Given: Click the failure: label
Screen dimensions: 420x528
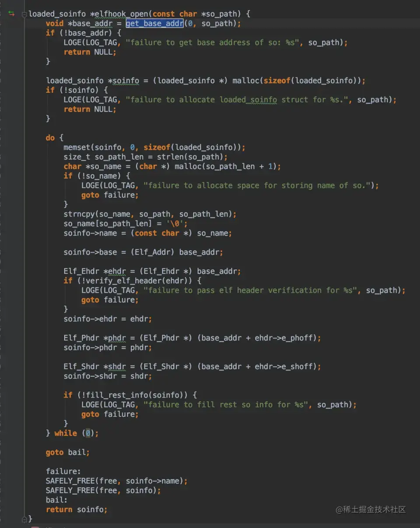Looking at the screenshot, I should coord(63,472).
